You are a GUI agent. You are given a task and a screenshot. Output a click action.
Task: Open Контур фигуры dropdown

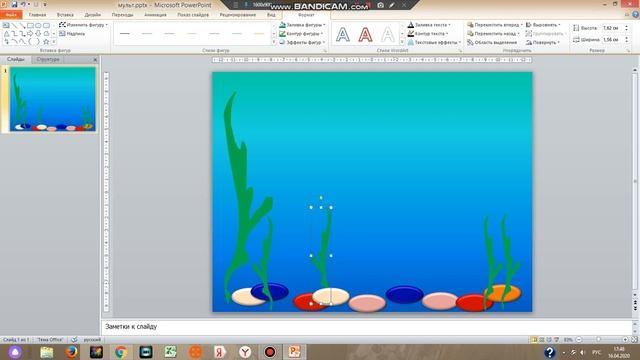point(301,33)
